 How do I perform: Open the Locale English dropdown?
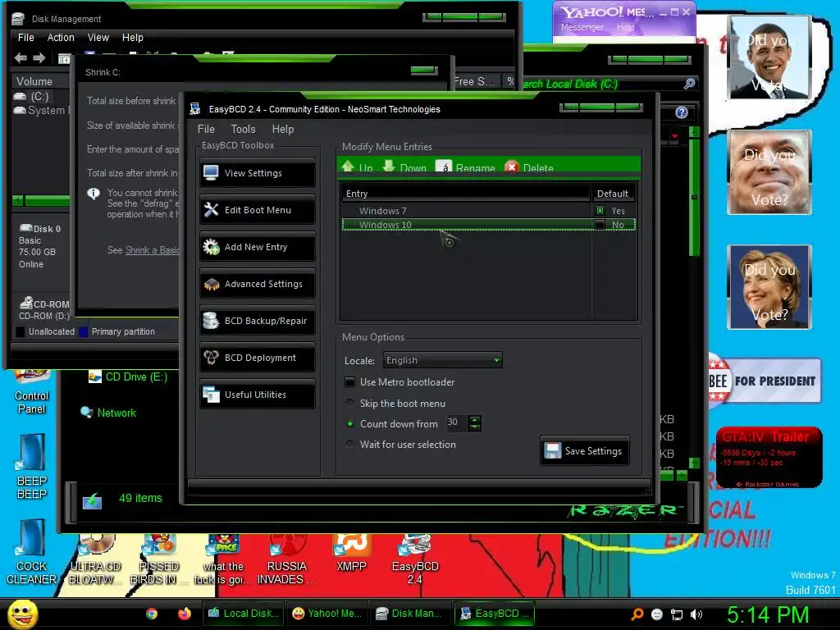pos(442,360)
